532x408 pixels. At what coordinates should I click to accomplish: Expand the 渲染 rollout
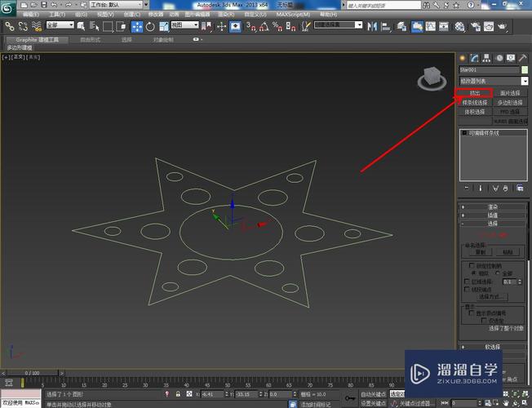[x=492, y=207]
